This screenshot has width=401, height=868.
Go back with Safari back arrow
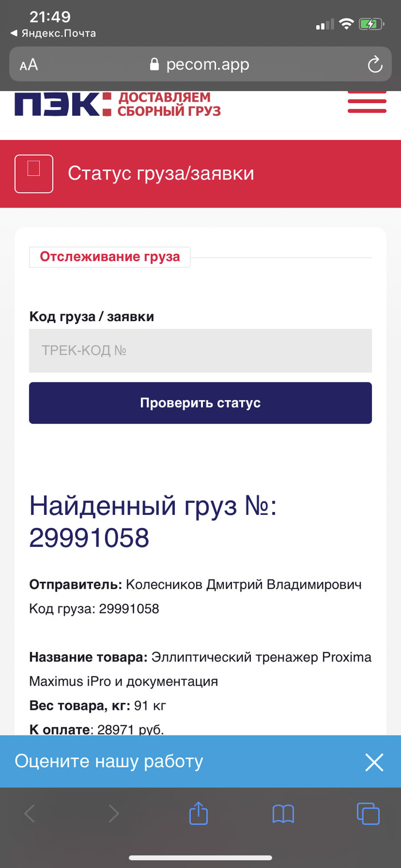pos(30,813)
